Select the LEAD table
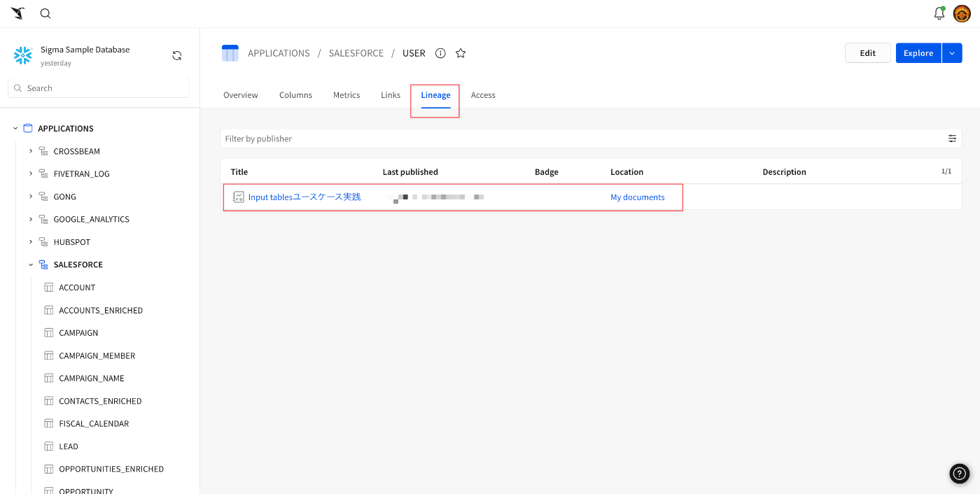 (69, 446)
